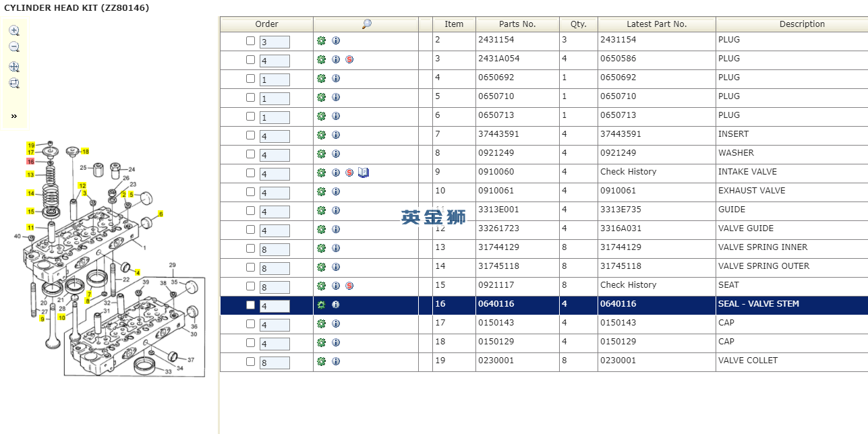Open info icon for PLUG 0650710

[x=336, y=97]
